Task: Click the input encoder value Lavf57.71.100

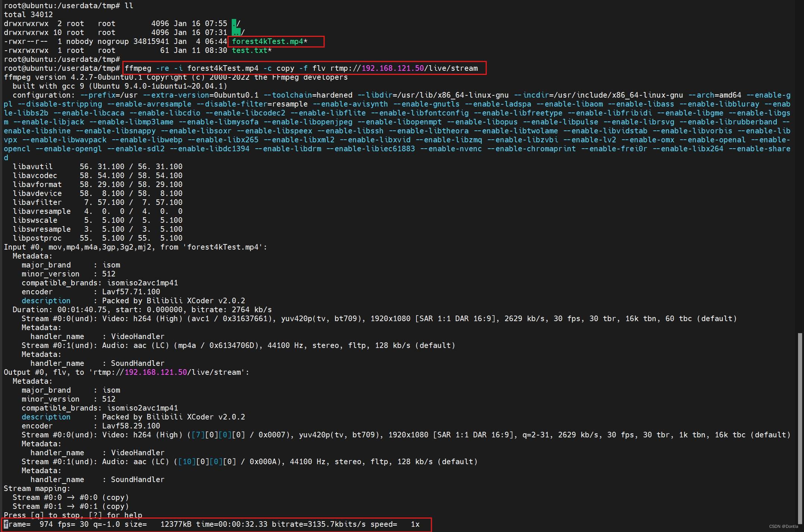Action: (x=131, y=292)
